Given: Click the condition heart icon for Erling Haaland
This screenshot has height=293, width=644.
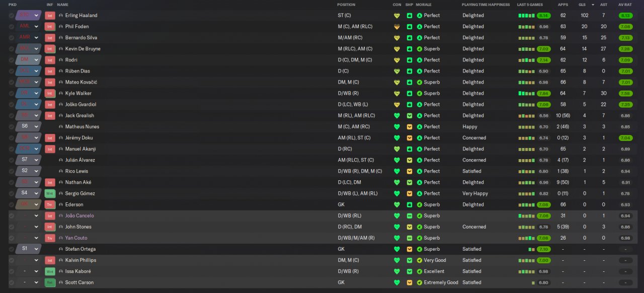Looking at the screenshot, I should click(396, 16).
